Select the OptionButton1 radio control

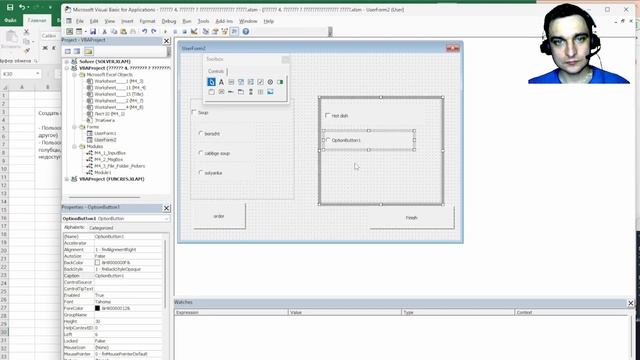329,140
